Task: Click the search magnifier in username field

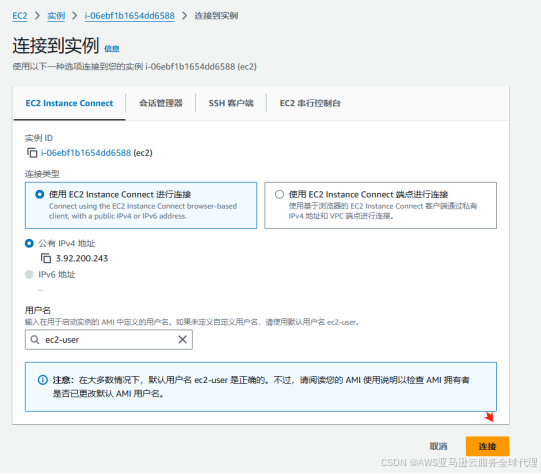Action: pos(35,340)
